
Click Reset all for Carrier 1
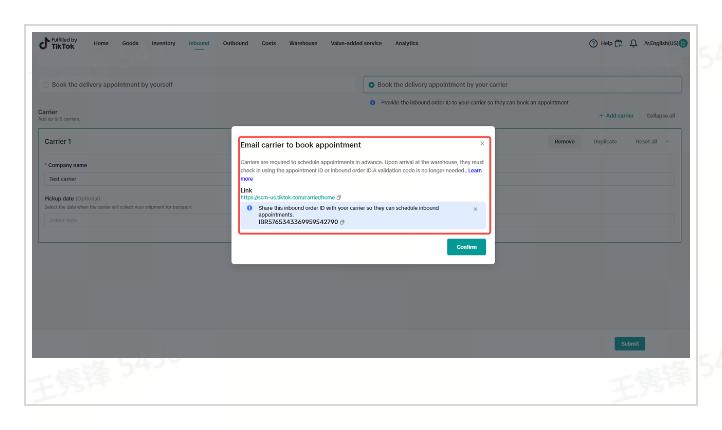(x=646, y=142)
